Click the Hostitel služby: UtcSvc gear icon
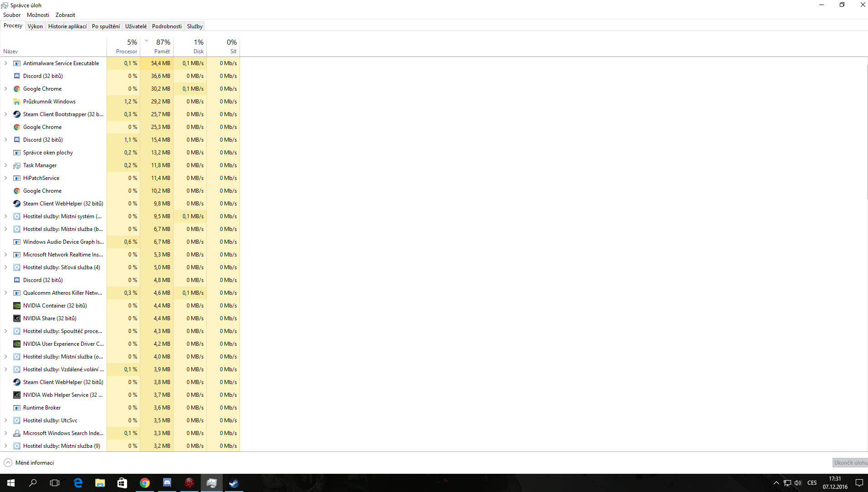This screenshot has width=868, height=492. click(x=17, y=420)
